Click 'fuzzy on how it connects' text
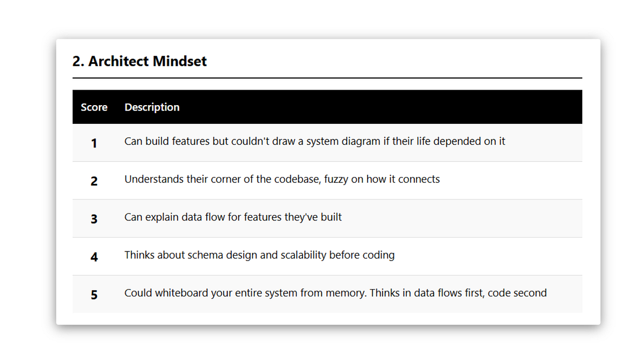644x355 pixels. coord(383,180)
